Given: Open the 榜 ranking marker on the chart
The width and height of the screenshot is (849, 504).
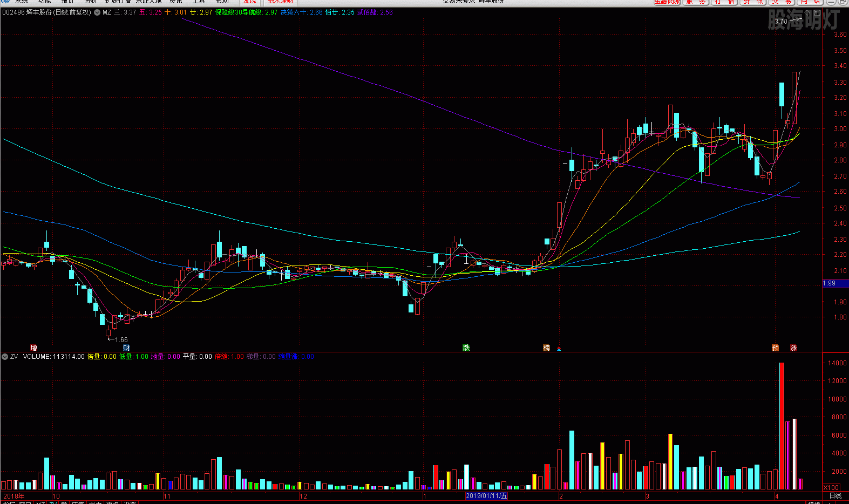Looking at the screenshot, I should pyautogui.click(x=546, y=348).
